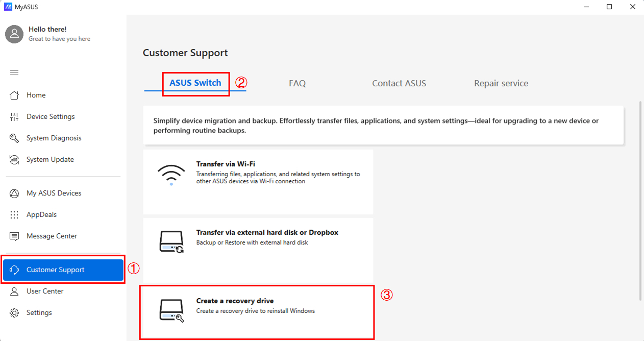Open Device Settings sliders icon
644x341 pixels.
[x=14, y=117]
